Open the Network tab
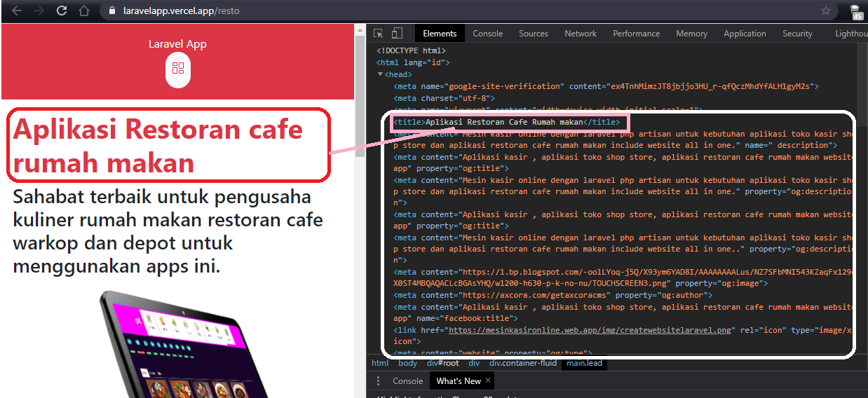The height and width of the screenshot is (398, 868). pos(581,33)
